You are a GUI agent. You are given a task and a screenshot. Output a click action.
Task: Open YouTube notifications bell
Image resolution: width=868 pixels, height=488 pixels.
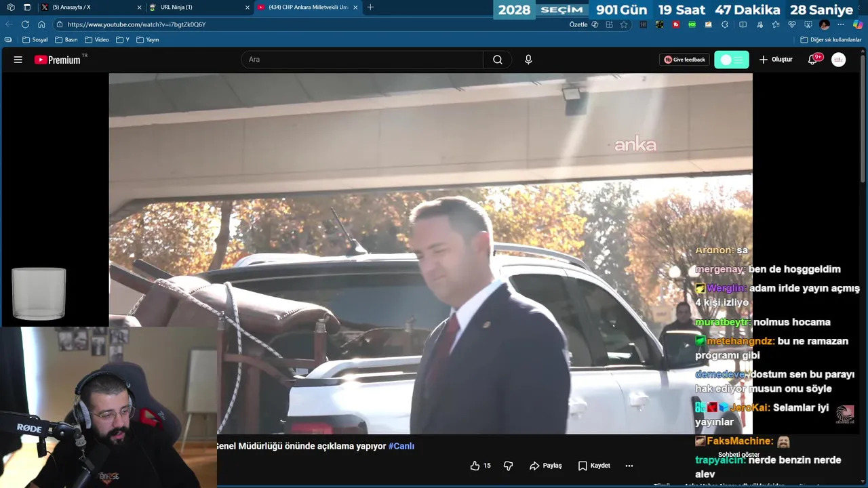[812, 60]
